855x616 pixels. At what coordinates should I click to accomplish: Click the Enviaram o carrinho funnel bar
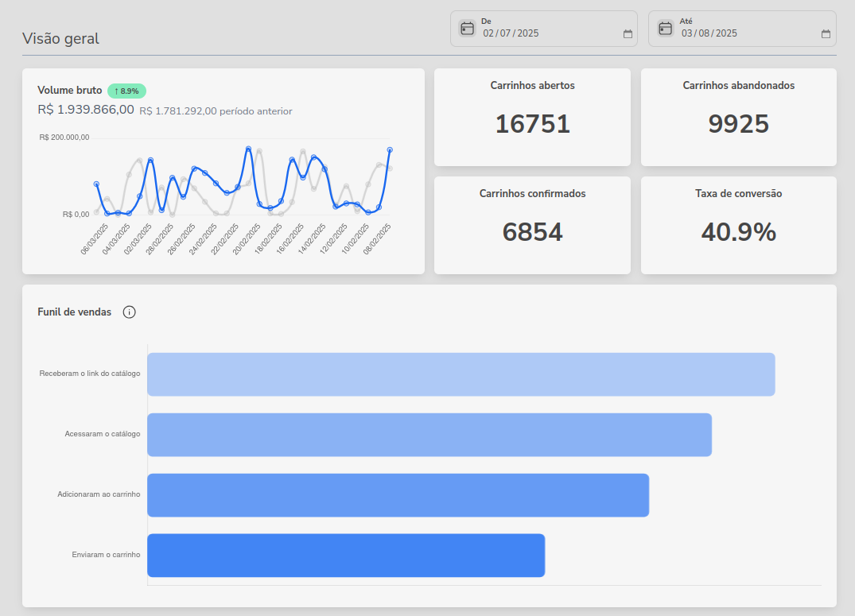tap(346, 556)
